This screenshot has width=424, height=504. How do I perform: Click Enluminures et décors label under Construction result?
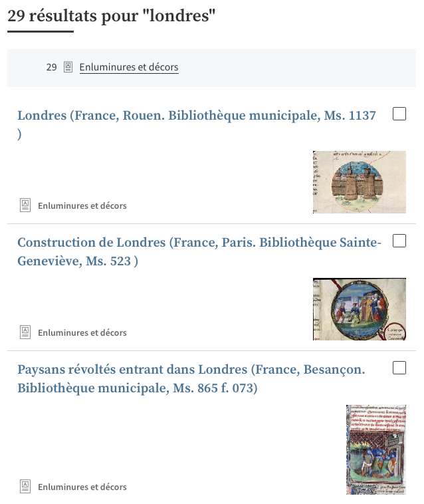[x=82, y=332]
